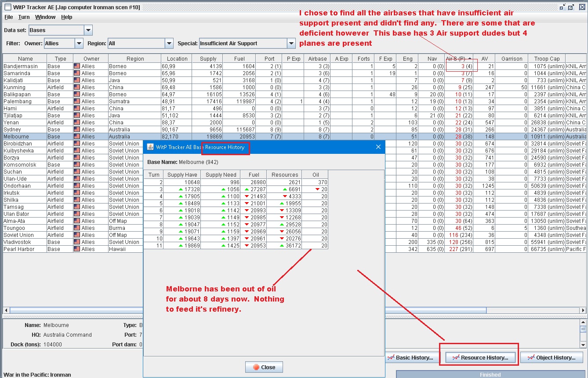
Task: Click the flag icon in the Vladivostok row
Action: pos(77,242)
